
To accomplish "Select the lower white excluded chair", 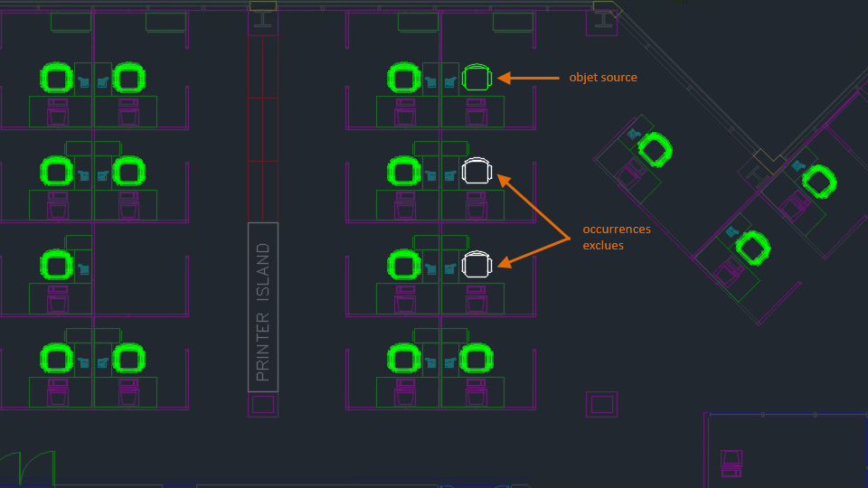I will 476,264.
